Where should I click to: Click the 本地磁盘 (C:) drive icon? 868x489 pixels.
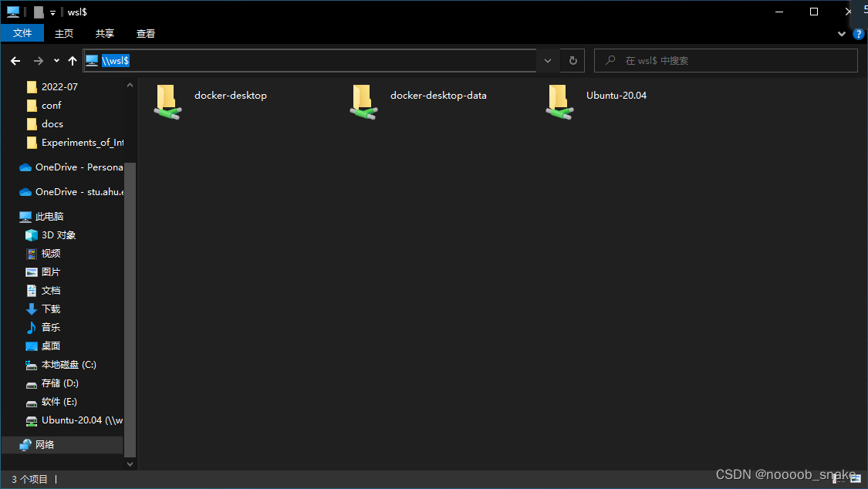(32, 365)
